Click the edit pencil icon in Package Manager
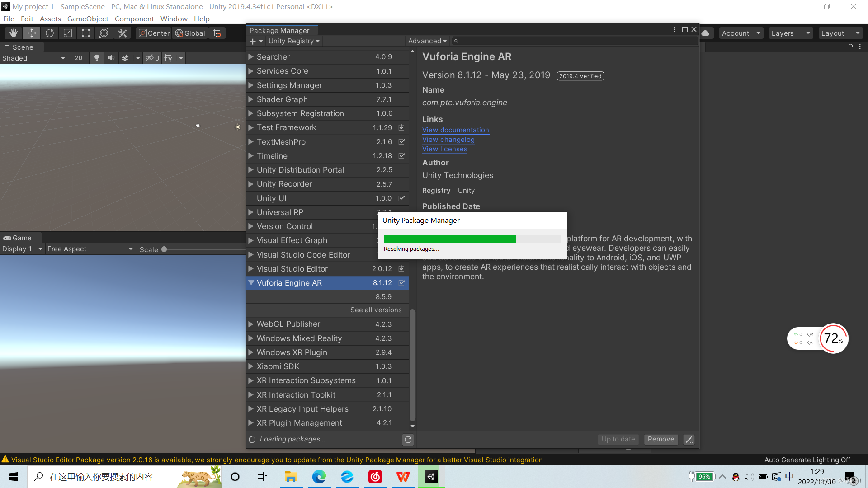This screenshot has width=868, height=488. click(689, 439)
